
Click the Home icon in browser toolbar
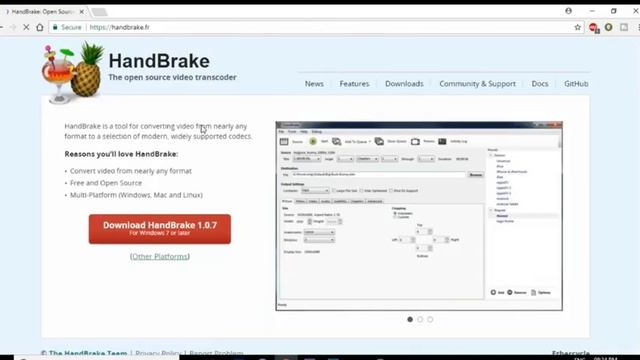point(40,27)
